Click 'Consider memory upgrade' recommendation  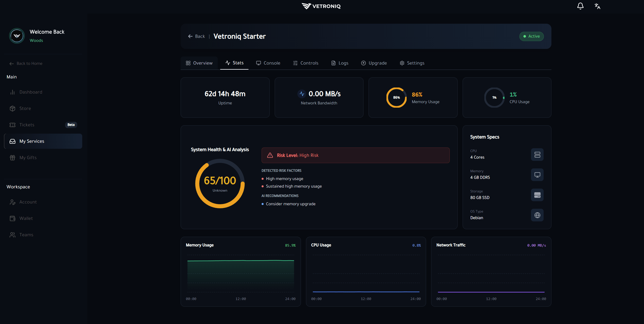pyautogui.click(x=291, y=204)
